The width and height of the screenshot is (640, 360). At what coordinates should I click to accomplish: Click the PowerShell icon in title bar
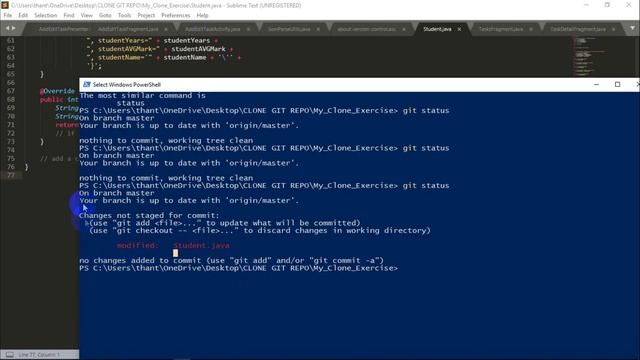click(x=86, y=84)
